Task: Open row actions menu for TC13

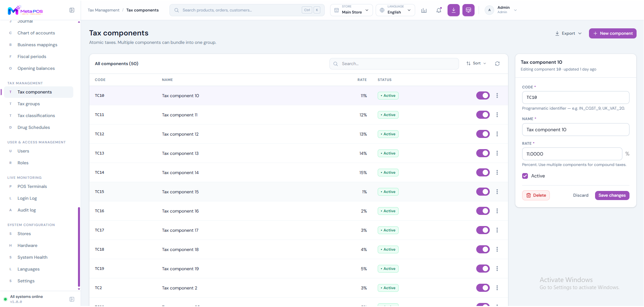Action: (497, 153)
